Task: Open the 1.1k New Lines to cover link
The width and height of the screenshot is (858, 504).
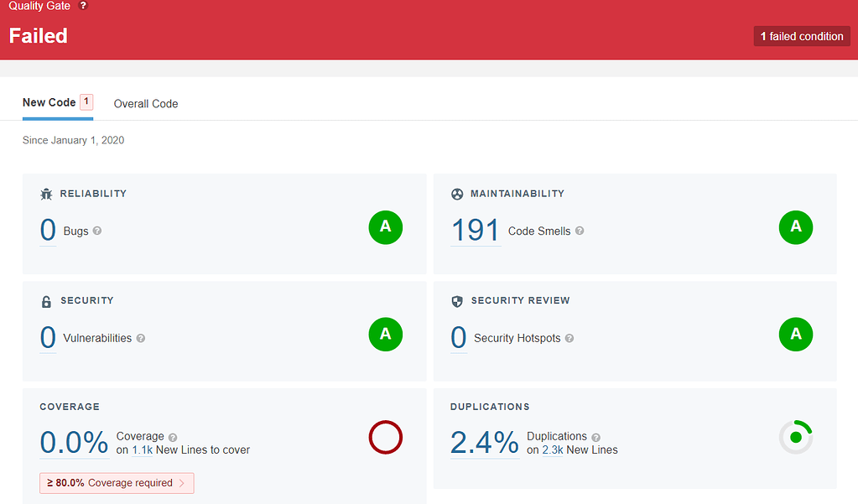Action: 143,449
